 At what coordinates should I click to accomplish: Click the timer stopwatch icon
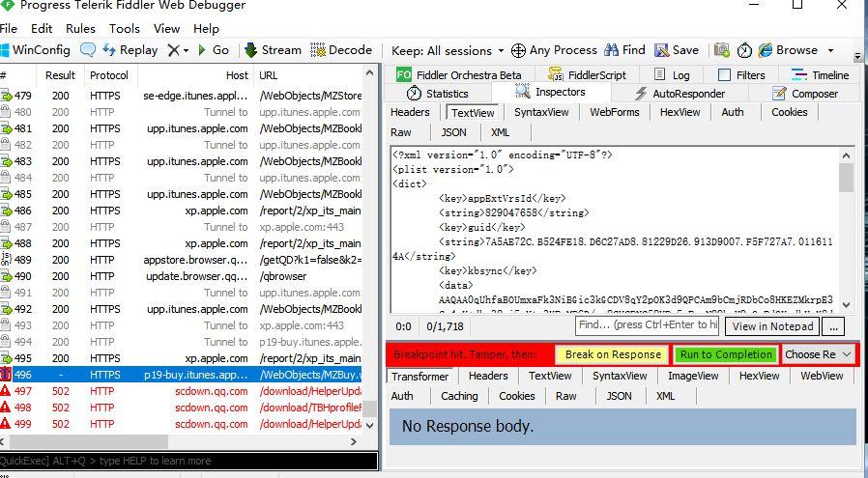(744, 50)
